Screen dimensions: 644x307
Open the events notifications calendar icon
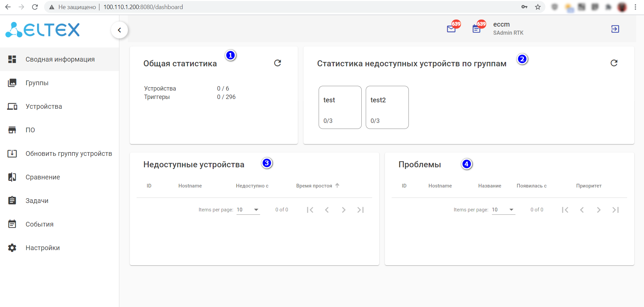[476, 29]
